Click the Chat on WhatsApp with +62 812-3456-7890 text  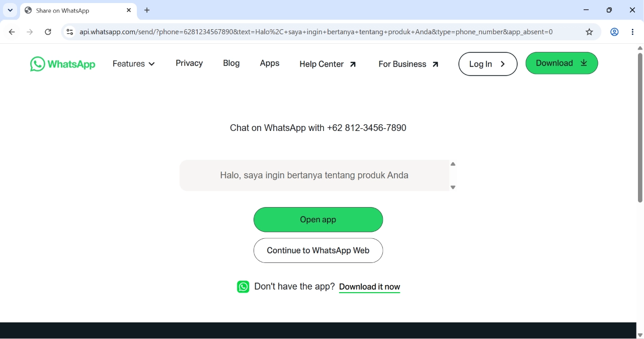(318, 128)
